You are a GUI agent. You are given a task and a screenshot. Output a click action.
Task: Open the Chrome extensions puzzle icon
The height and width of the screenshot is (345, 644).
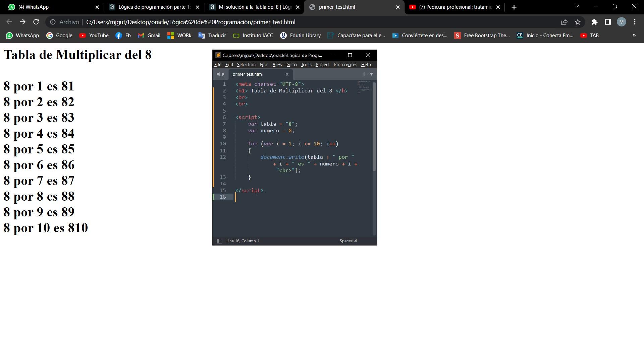(594, 22)
